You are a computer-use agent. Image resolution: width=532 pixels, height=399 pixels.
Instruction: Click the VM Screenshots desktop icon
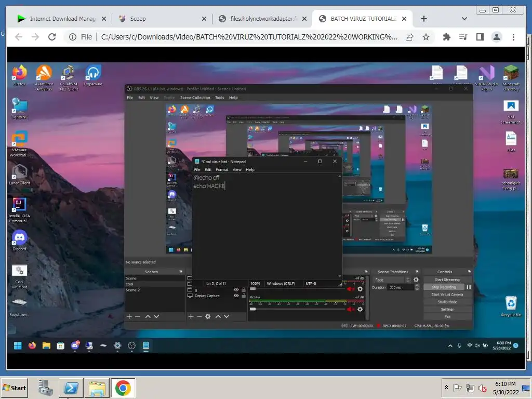pyautogui.click(x=511, y=112)
